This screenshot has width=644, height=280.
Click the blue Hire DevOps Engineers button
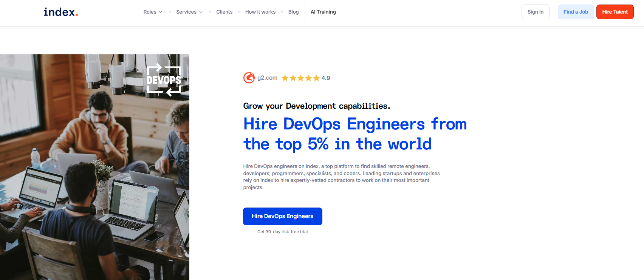282,216
